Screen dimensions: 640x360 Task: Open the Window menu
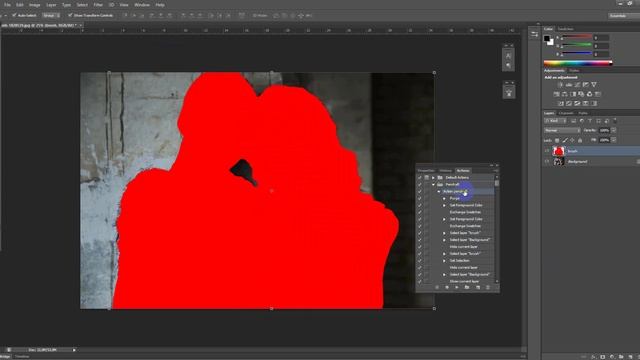click(x=142, y=5)
